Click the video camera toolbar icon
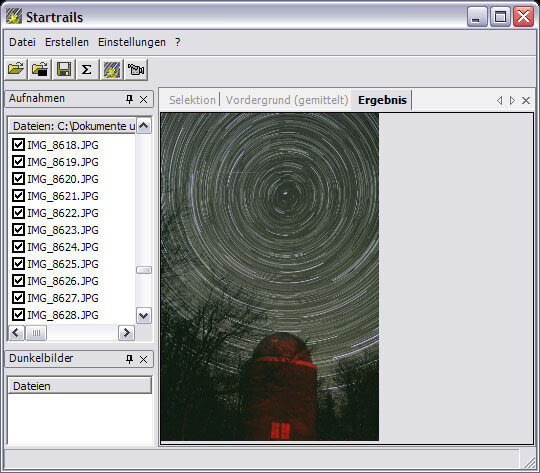Image resolution: width=540 pixels, height=473 pixels. pos(136,70)
